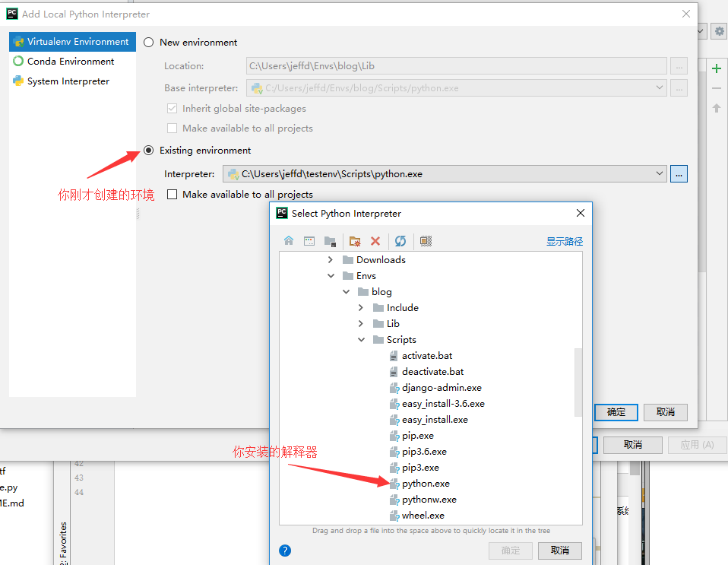728x565 pixels.
Task: Expand the Include folder
Action: tap(361, 307)
